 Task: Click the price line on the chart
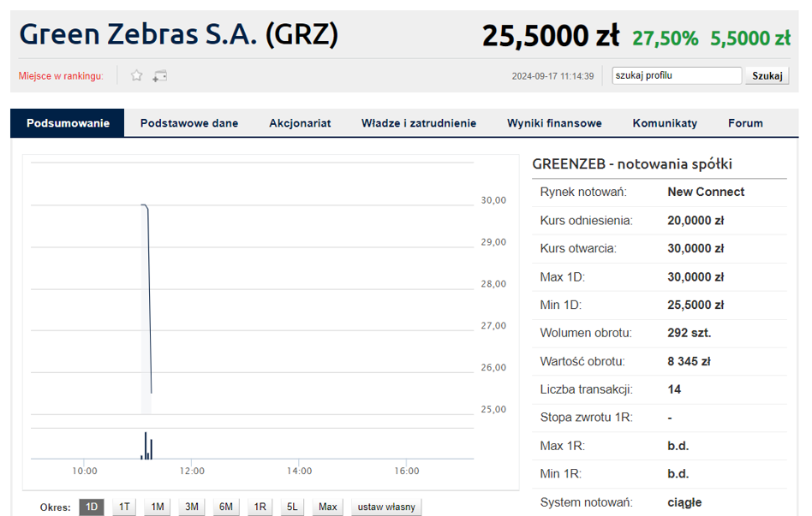click(150, 300)
